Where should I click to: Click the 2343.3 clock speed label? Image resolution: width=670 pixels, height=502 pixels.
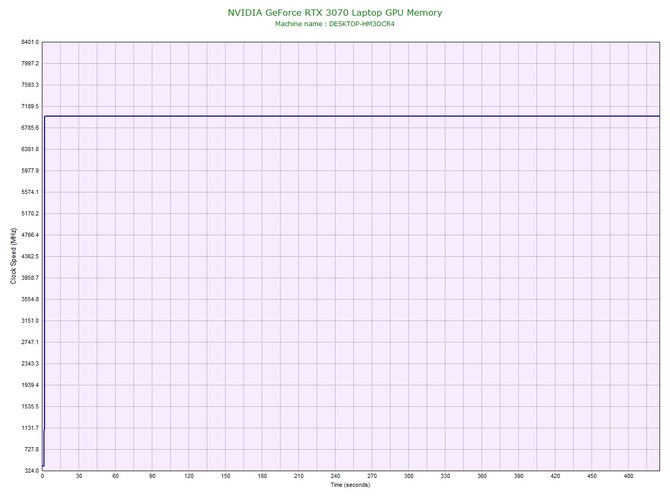pos(30,364)
